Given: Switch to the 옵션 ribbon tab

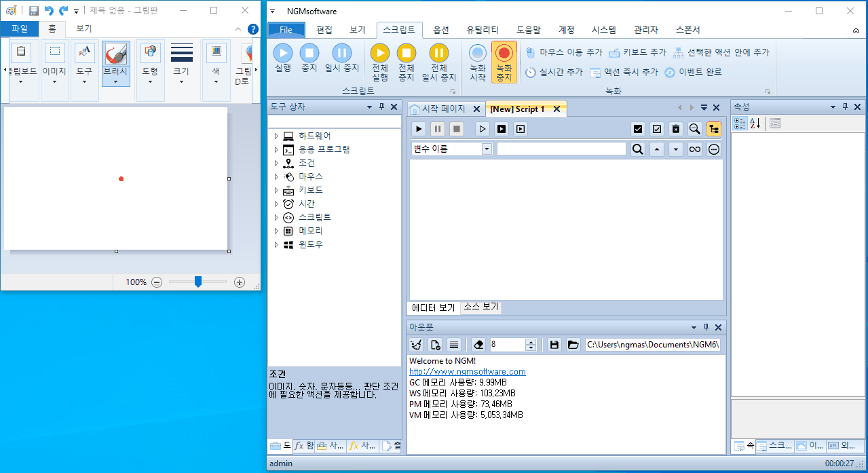Looking at the screenshot, I should (x=441, y=30).
